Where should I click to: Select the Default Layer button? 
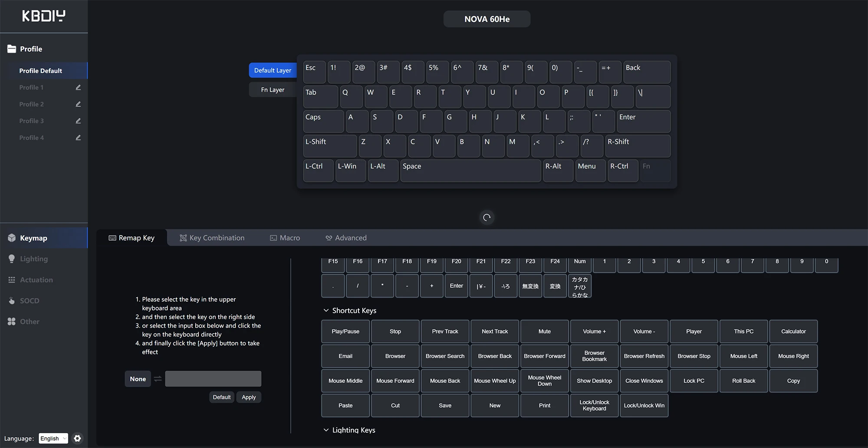[x=273, y=70]
